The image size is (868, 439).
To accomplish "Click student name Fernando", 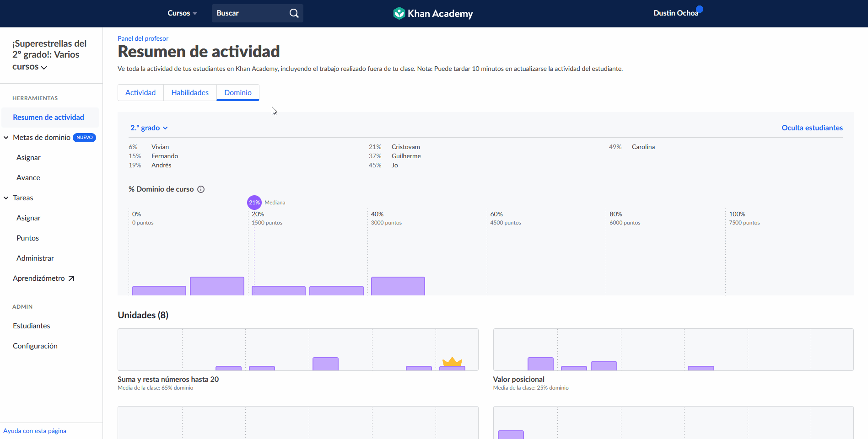I will pos(165,156).
